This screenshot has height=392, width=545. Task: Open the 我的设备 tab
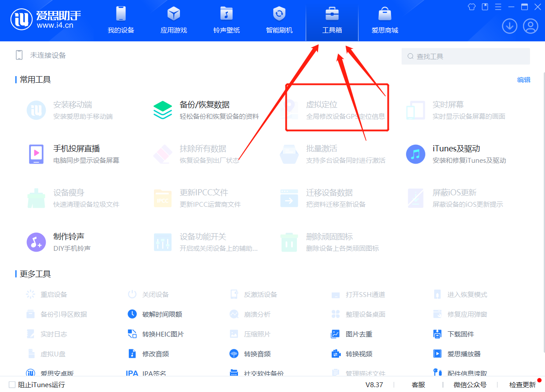tap(121, 21)
